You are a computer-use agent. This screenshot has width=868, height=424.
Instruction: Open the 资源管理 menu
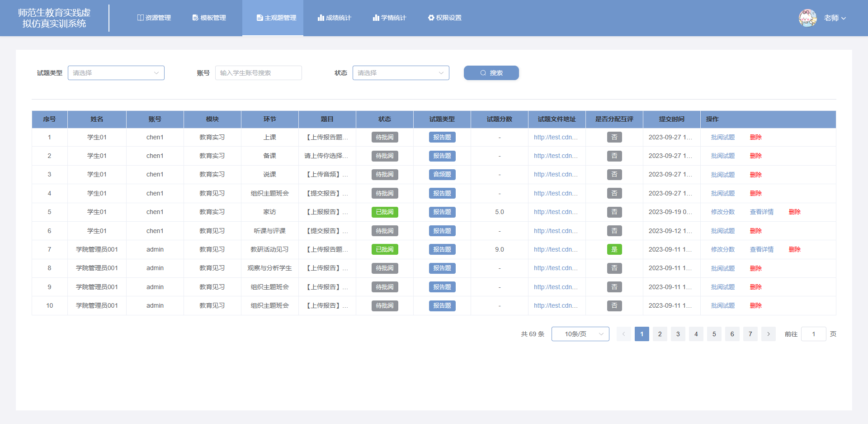[154, 18]
